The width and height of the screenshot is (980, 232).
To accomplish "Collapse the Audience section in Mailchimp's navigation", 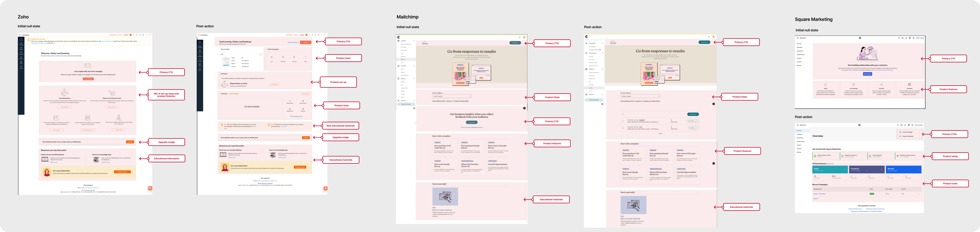I will point(414,41).
